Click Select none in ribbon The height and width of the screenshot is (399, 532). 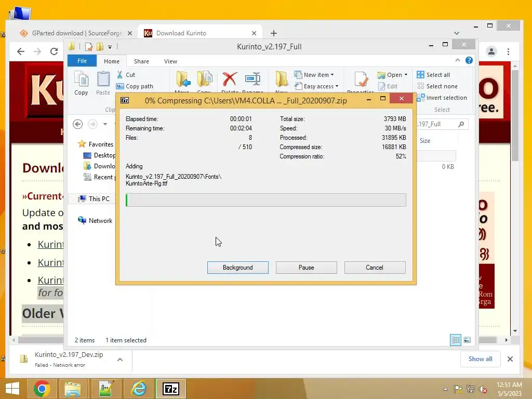coord(437,86)
